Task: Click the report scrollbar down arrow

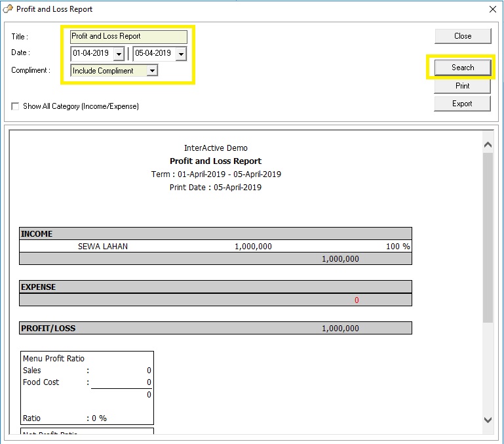Action: (487, 420)
